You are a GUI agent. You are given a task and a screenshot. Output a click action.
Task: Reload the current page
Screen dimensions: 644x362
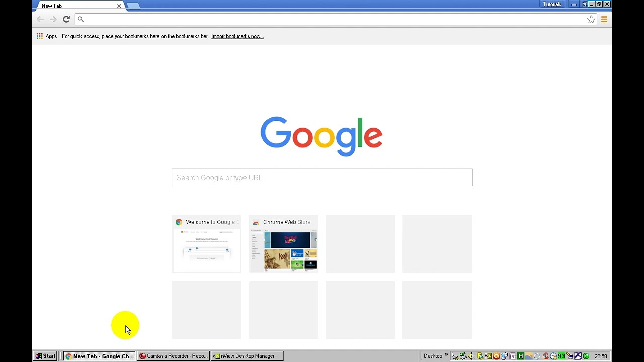tap(66, 19)
